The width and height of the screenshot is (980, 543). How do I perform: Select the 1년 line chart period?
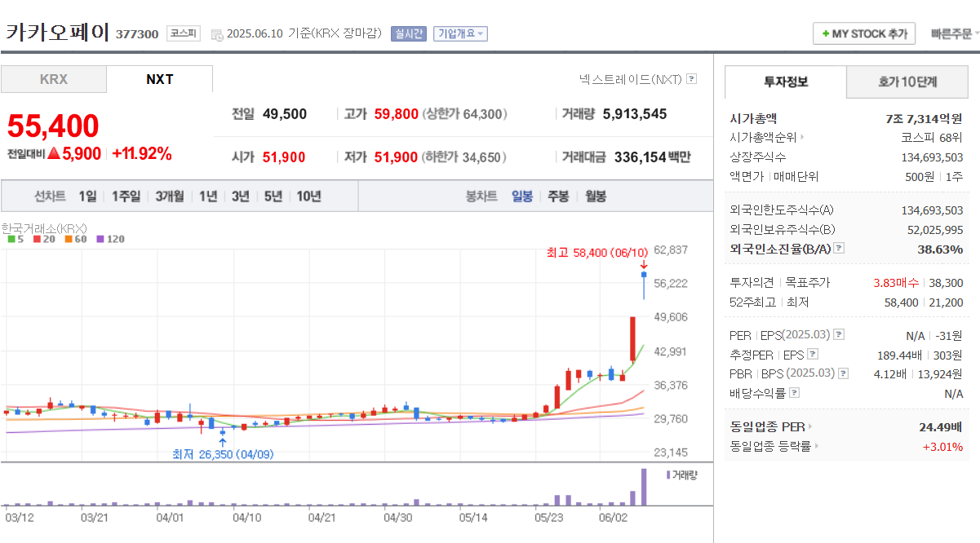208,196
